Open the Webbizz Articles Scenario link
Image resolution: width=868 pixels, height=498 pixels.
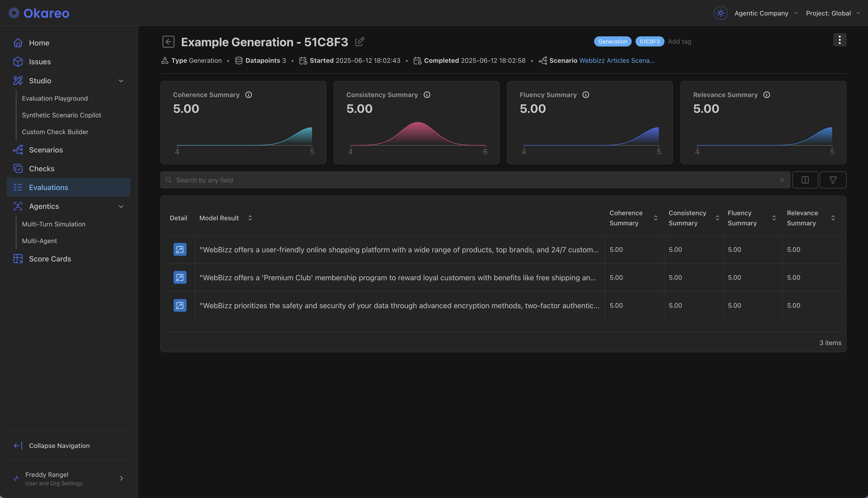[617, 60]
